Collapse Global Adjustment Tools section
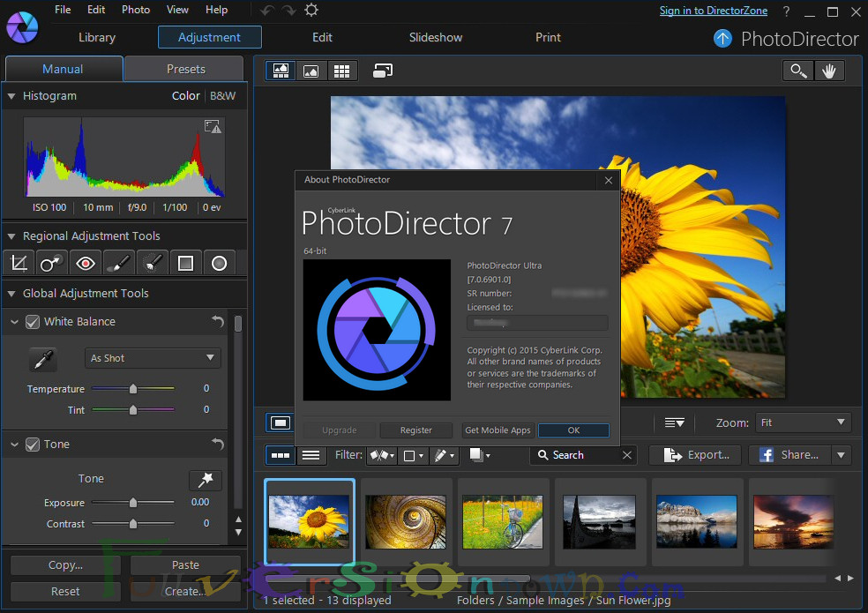 (x=11, y=294)
